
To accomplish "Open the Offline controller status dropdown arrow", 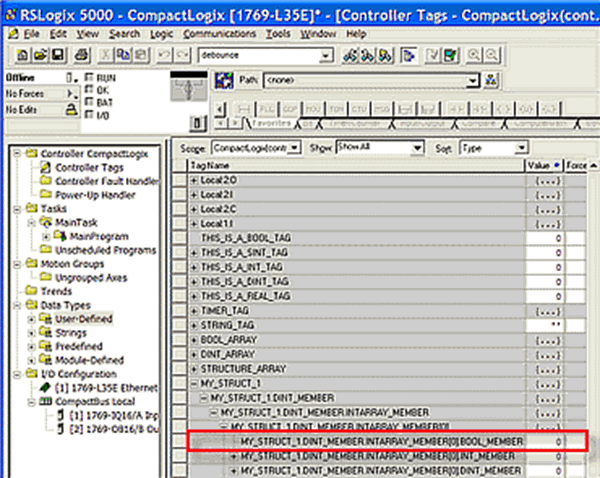I will click(x=70, y=78).
